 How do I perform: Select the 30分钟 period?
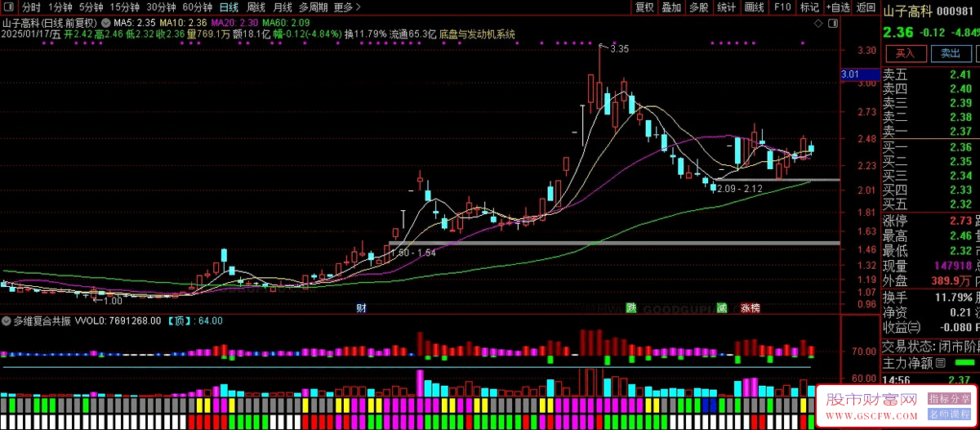pos(161,7)
